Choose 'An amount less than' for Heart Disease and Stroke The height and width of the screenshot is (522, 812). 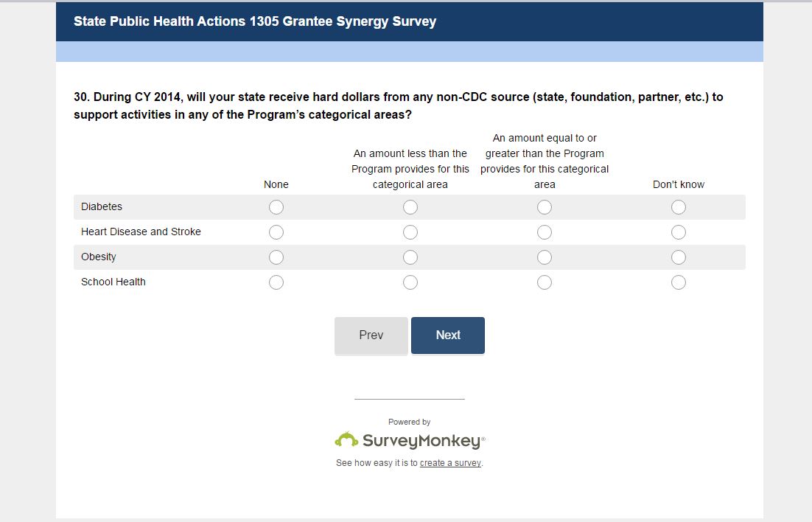point(410,232)
